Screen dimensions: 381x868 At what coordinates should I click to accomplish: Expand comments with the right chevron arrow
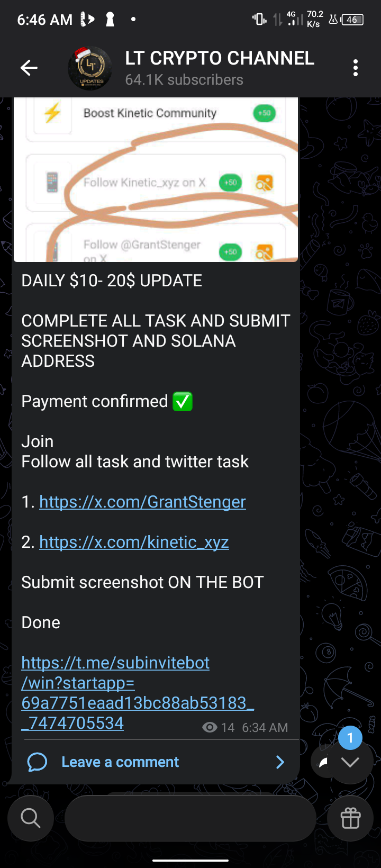click(280, 762)
